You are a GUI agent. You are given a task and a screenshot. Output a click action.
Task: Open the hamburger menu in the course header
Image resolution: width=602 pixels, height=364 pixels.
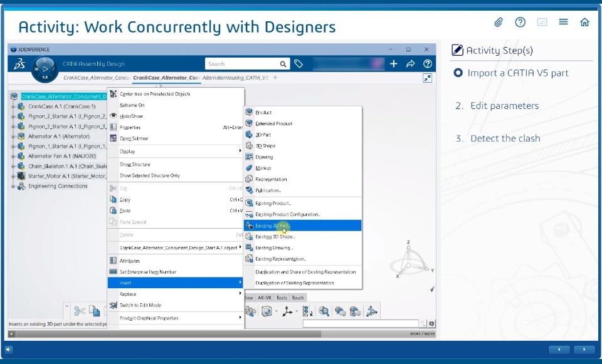pyautogui.click(x=563, y=22)
